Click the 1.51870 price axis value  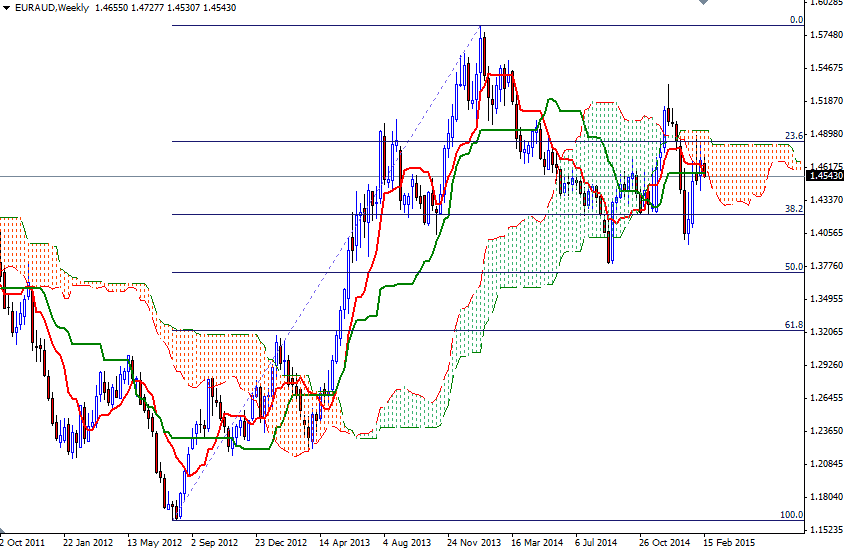pyautogui.click(x=826, y=101)
